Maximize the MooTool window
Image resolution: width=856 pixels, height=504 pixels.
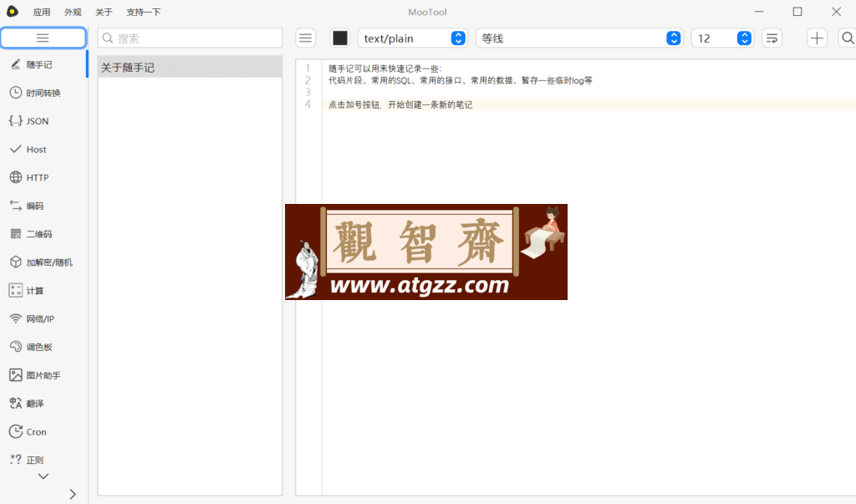coord(797,12)
